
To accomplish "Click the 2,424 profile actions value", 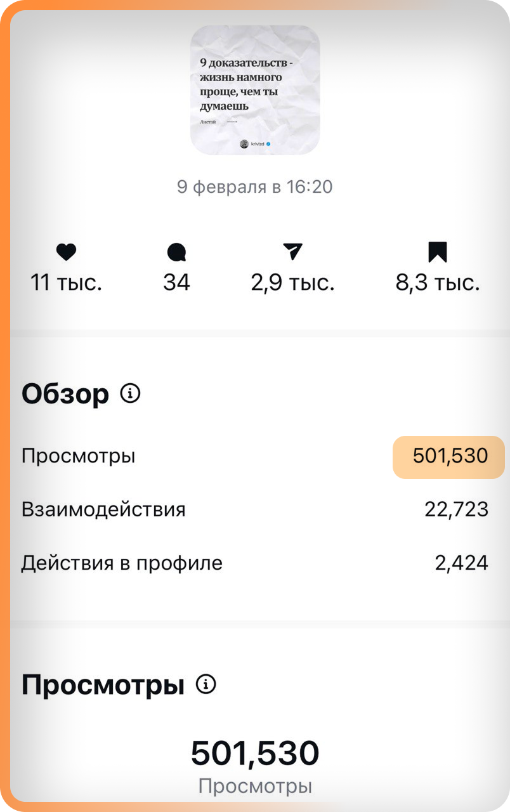I will tap(462, 563).
